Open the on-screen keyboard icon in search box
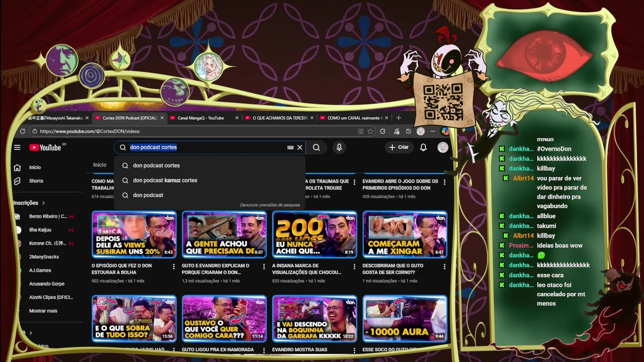 click(x=290, y=147)
